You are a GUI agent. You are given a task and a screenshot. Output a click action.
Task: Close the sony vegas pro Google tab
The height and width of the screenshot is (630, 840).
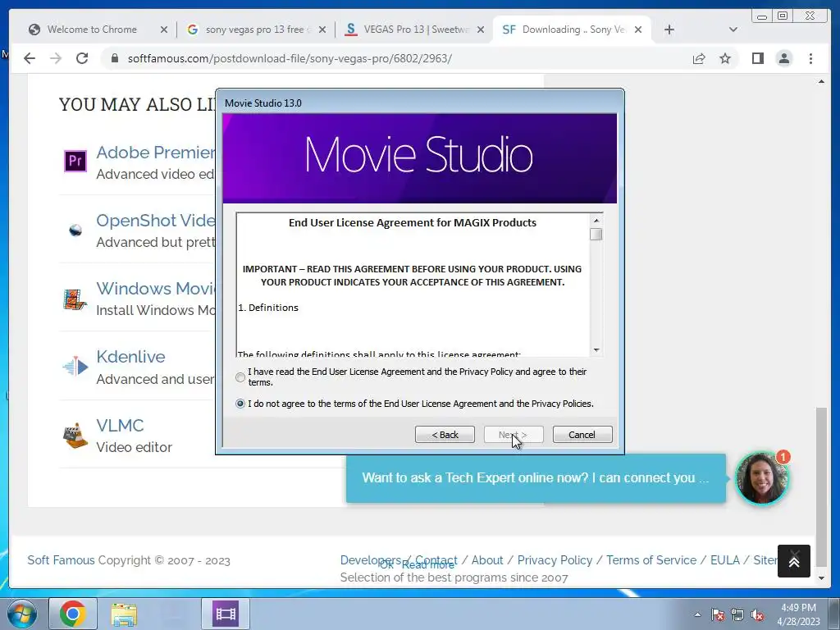click(x=322, y=30)
